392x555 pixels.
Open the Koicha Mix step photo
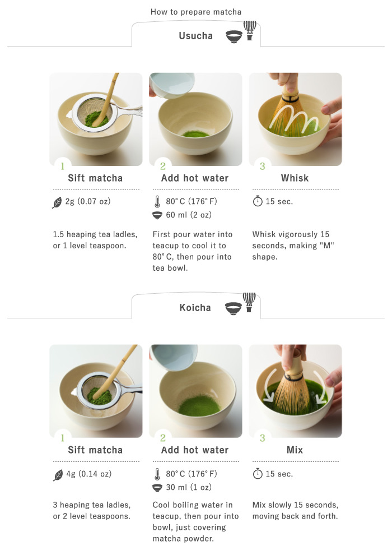point(295,391)
